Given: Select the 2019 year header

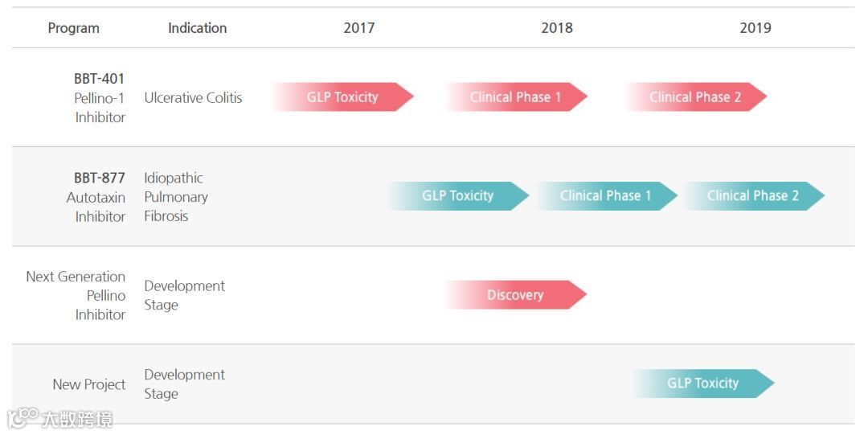Looking at the screenshot, I should (x=755, y=27).
